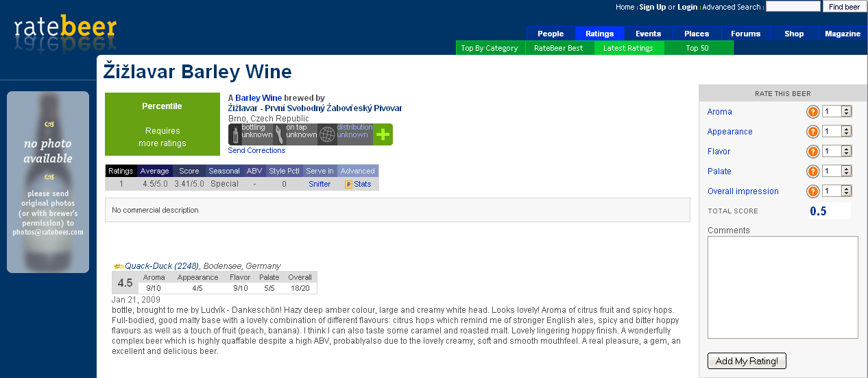Click the Advanced Search link
This screenshot has height=378, width=868.
click(732, 7)
